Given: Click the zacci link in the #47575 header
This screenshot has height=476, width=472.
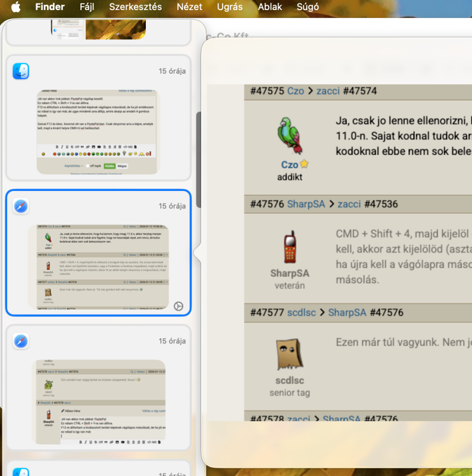Looking at the screenshot, I should (328, 91).
